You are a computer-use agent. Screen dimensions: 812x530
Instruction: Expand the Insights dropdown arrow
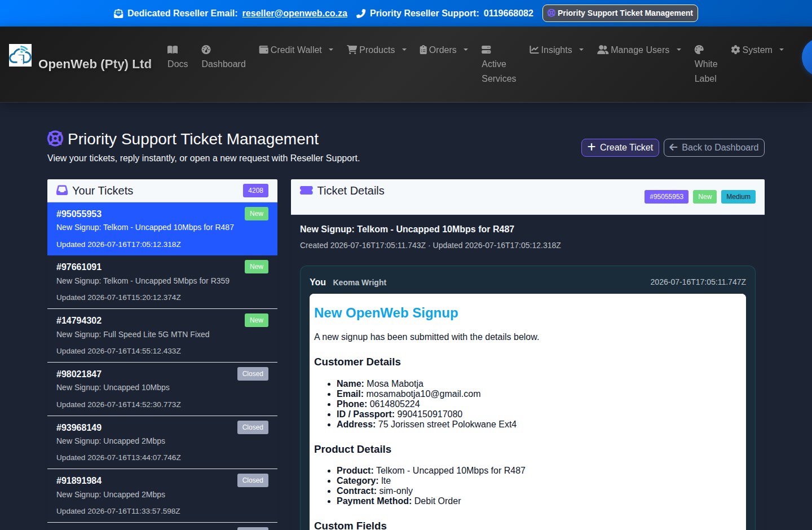(x=581, y=50)
